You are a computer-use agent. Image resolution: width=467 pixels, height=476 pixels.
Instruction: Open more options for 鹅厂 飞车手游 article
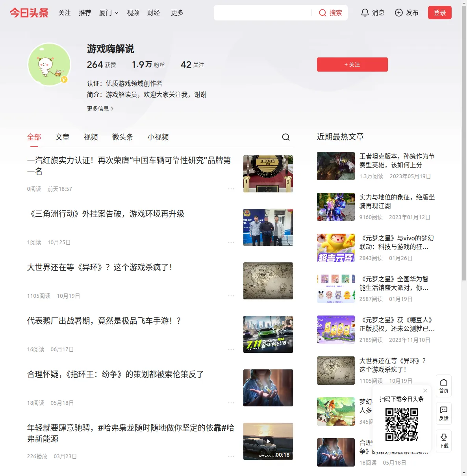(231, 349)
